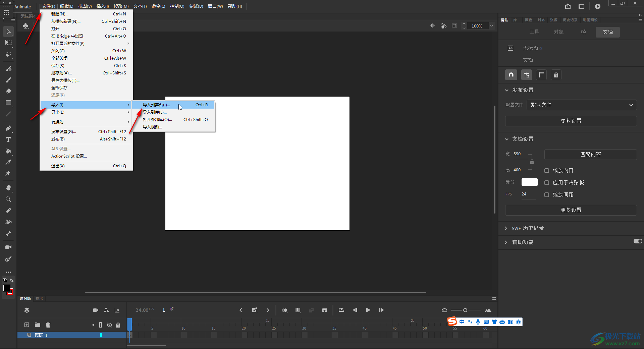Screen dimensions: 644x349
Task: Click the white 舞台 color swatch
Action: click(x=529, y=182)
